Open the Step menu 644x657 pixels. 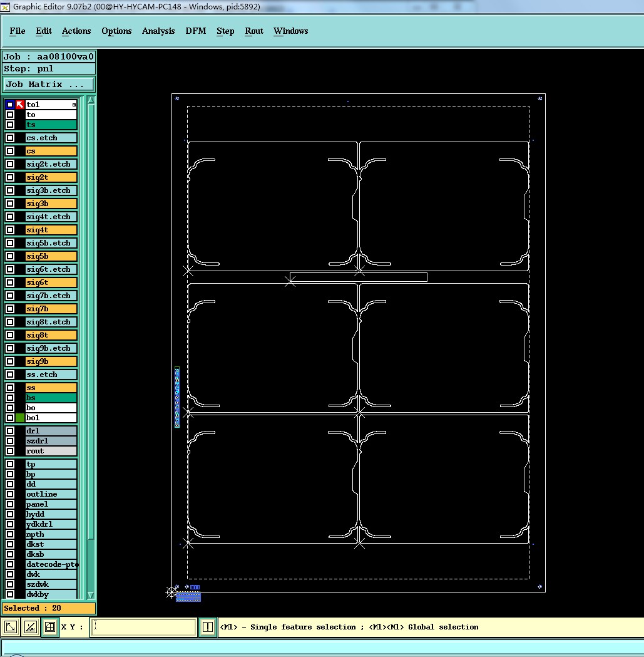coord(225,31)
